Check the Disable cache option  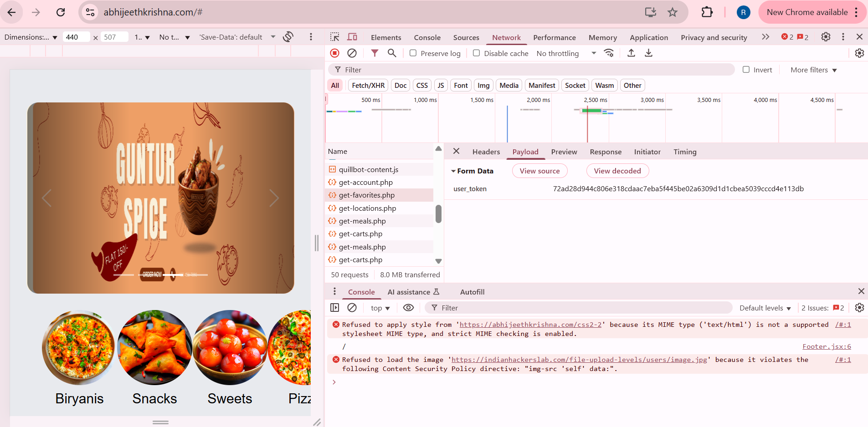(477, 53)
